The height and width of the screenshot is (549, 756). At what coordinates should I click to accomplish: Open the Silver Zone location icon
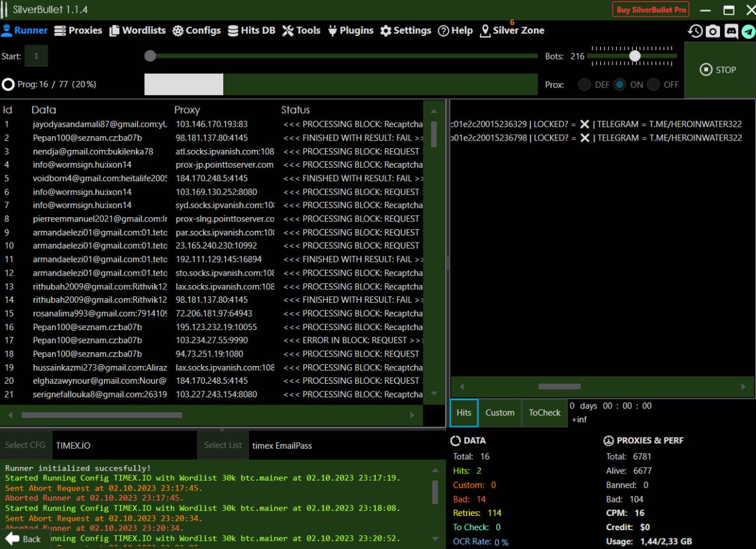(485, 31)
